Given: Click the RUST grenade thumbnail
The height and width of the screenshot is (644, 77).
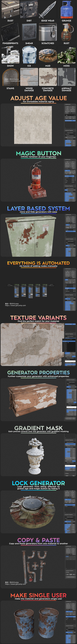Looking at the screenshot, I should (67, 32).
